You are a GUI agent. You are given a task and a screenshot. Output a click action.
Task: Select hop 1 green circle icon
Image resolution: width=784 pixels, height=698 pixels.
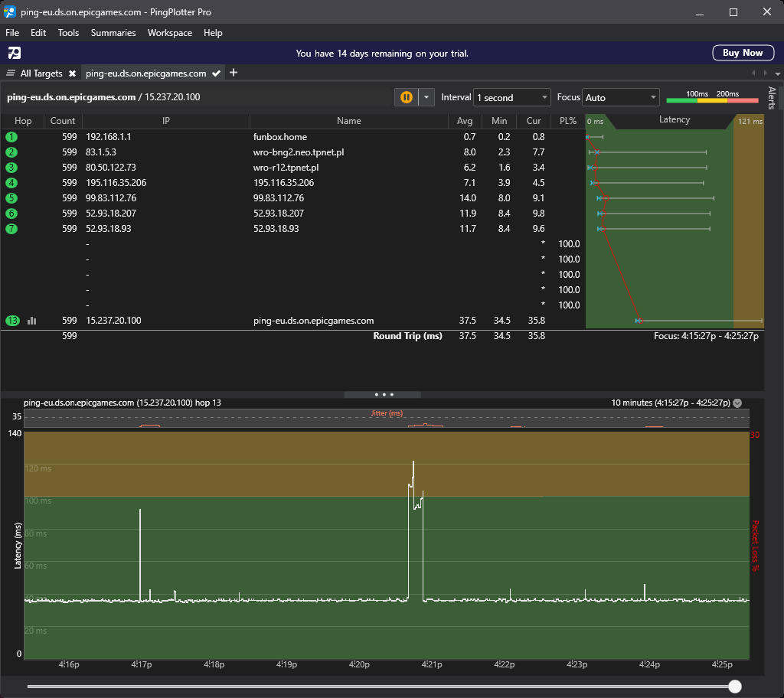[11, 137]
